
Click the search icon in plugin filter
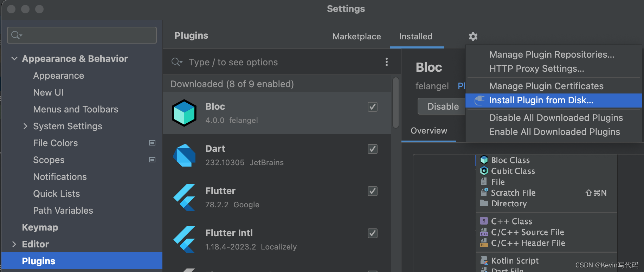tap(176, 62)
